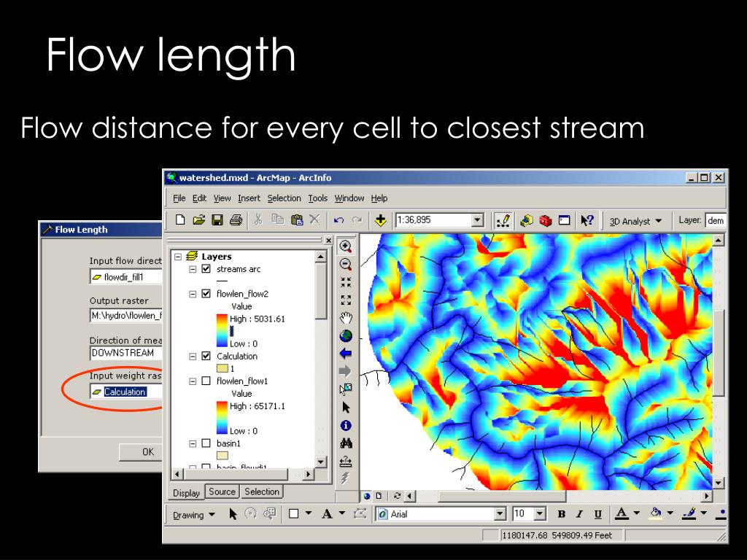Open the File menu
The width and height of the screenshot is (747, 560).
[x=179, y=198]
